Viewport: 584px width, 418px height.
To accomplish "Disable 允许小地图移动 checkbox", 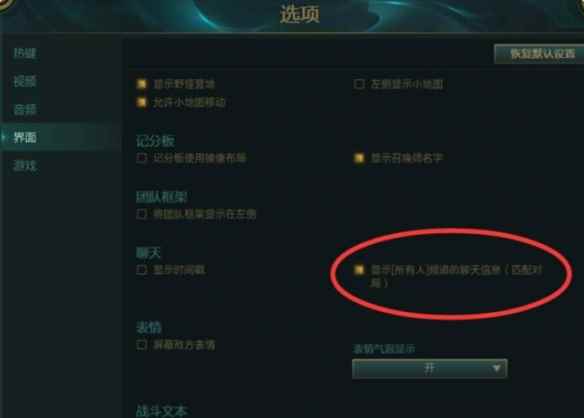I will tap(142, 102).
